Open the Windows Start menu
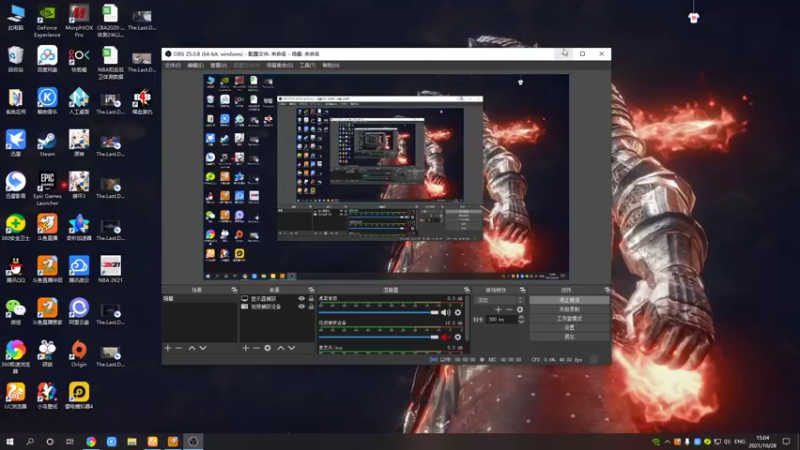This screenshot has height=450, width=800. pyautogui.click(x=10, y=441)
